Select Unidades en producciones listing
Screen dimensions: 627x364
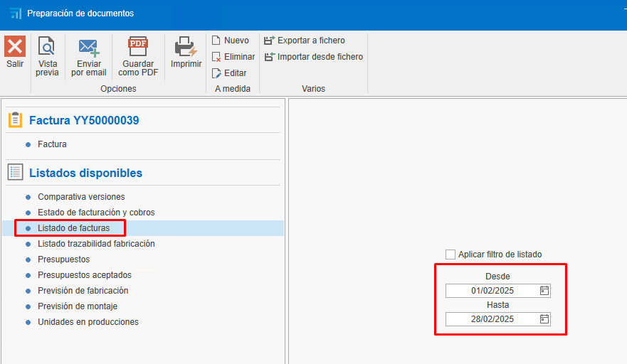88,322
